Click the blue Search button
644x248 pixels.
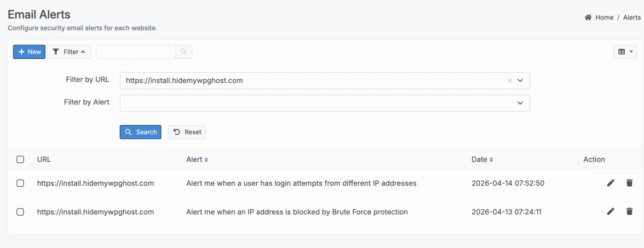140,132
